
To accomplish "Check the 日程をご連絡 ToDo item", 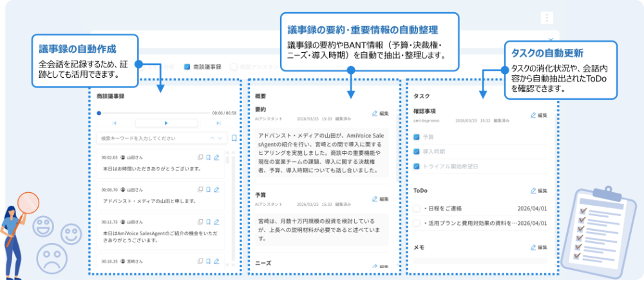I will click(x=417, y=208).
